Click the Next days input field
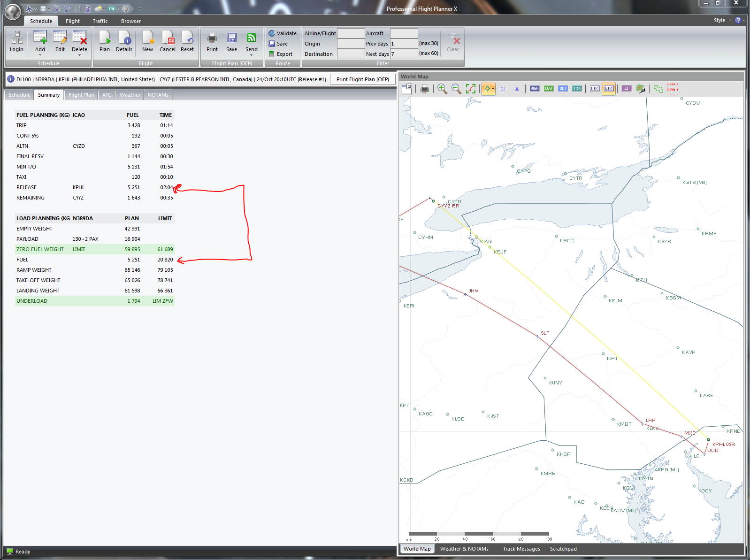This screenshot has height=560, width=750. click(x=404, y=54)
